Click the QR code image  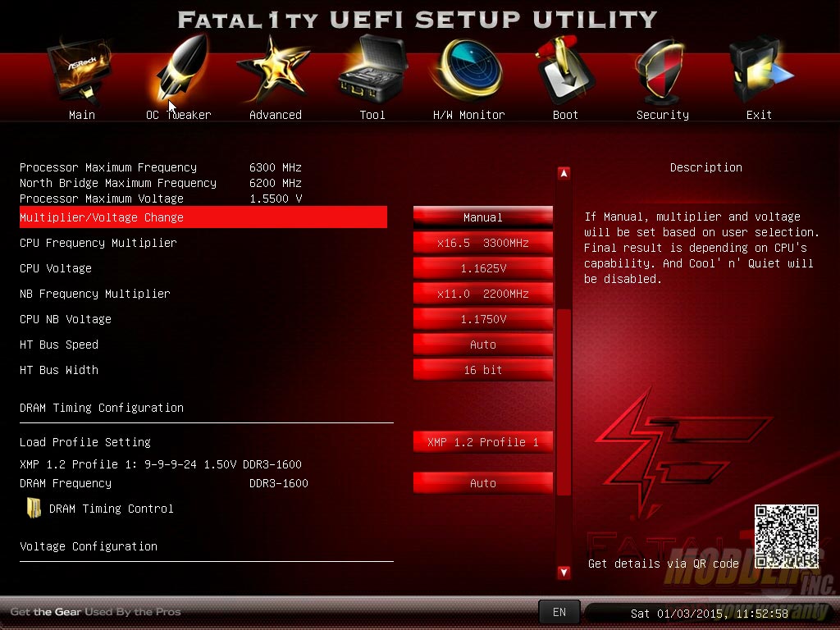click(786, 536)
